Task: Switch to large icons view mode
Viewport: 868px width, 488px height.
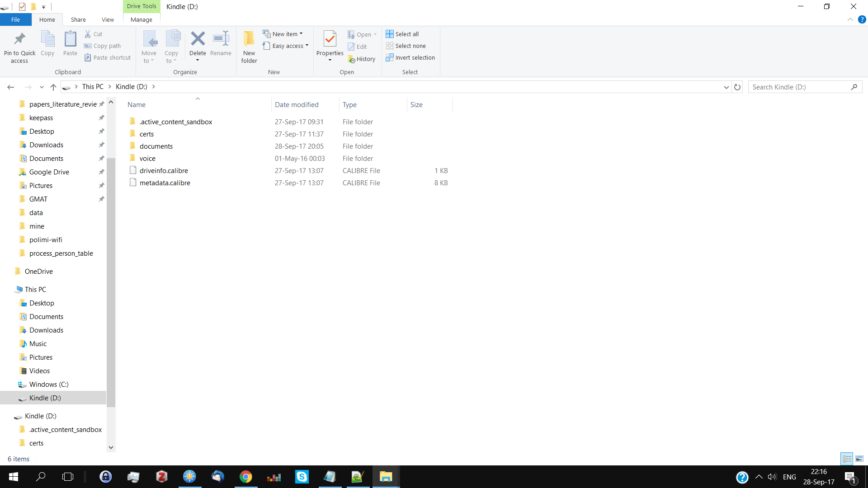Action: [x=859, y=459]
